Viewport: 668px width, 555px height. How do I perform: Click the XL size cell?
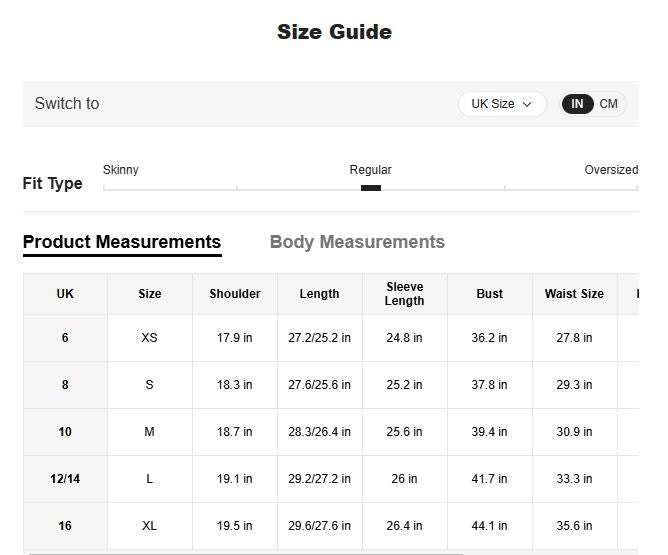(149, 526)
